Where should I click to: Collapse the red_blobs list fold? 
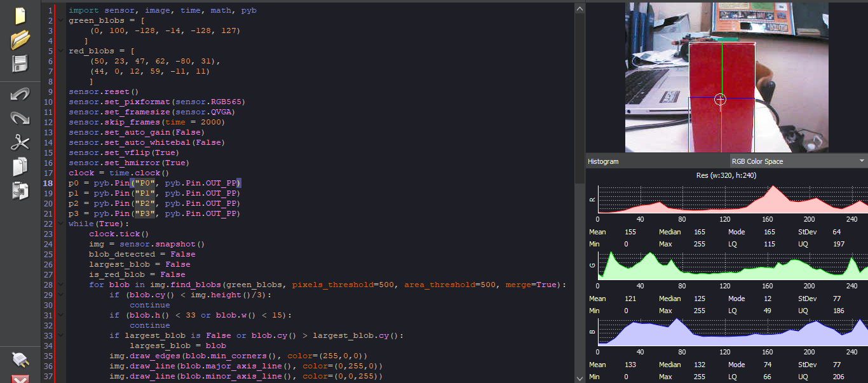tap(59, 50)
